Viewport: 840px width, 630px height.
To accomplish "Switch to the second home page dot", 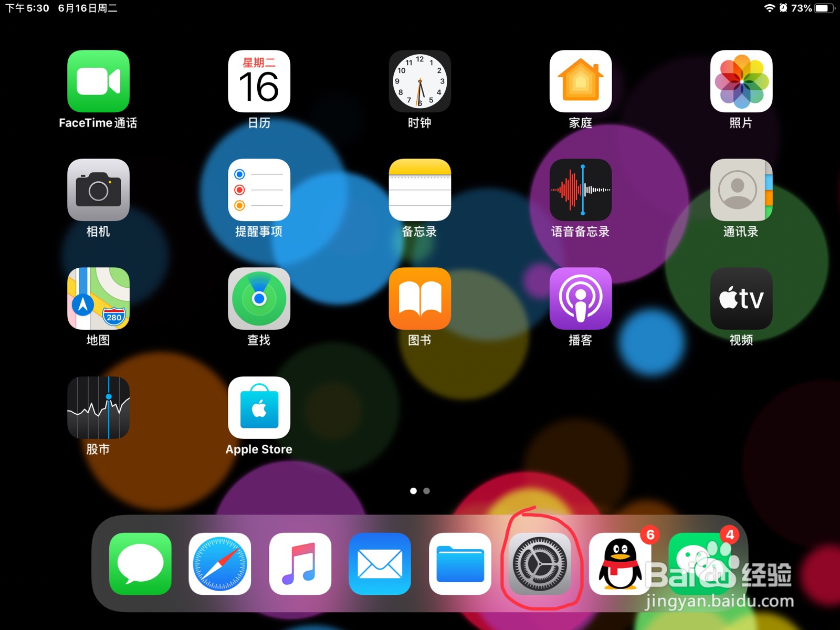I will [427, 491].
